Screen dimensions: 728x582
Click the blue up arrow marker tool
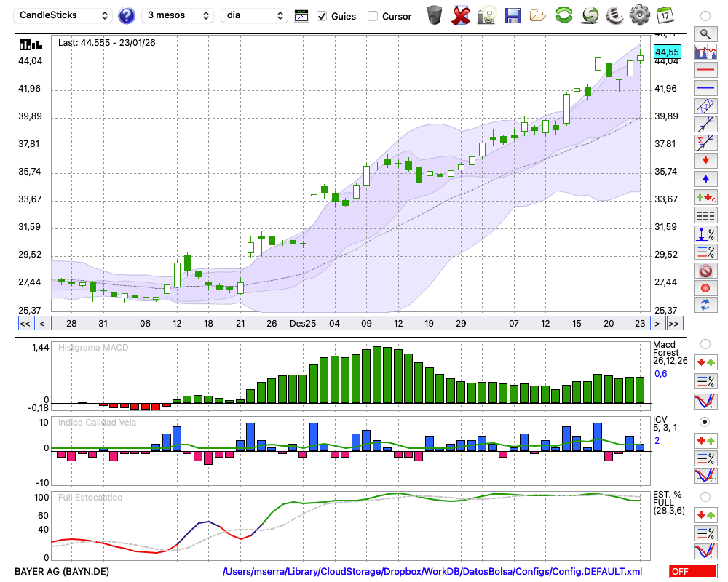[x=705, y=179]
